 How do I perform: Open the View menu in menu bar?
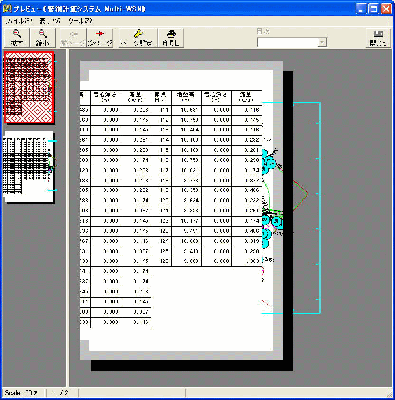pos(50,21)
